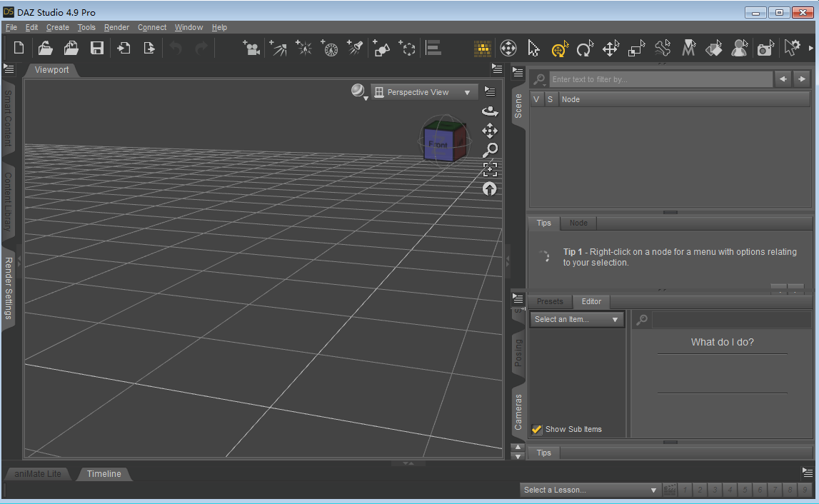The width and height of the screenshot is (819, 504).
Task: Click the scene filter next arrow button
Action: [801, 79]
